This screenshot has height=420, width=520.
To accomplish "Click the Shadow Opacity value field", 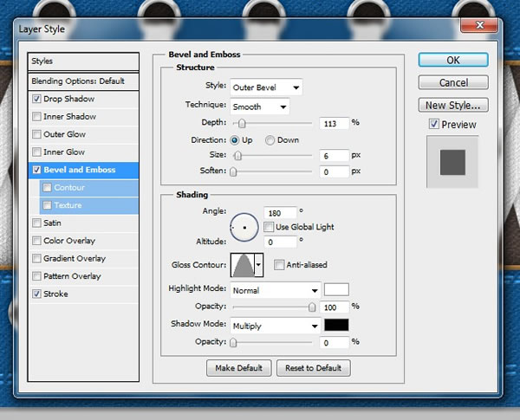I will coord(335,343).
